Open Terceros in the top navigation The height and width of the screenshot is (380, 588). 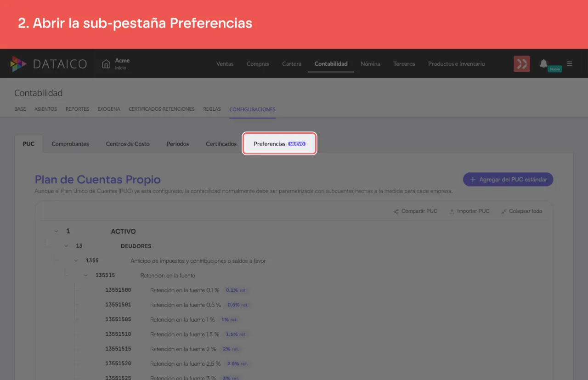[x=404, y=64]
